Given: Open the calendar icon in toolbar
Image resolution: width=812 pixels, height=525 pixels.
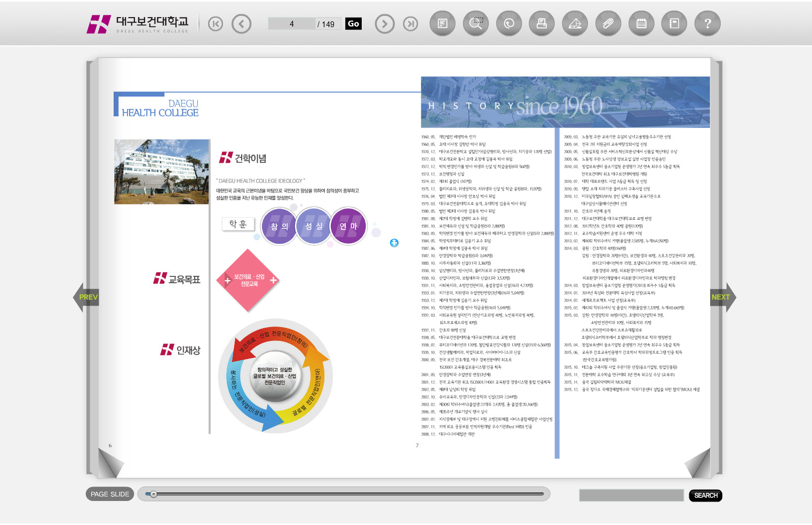Looking at the screenshot, I should (641, 24).
